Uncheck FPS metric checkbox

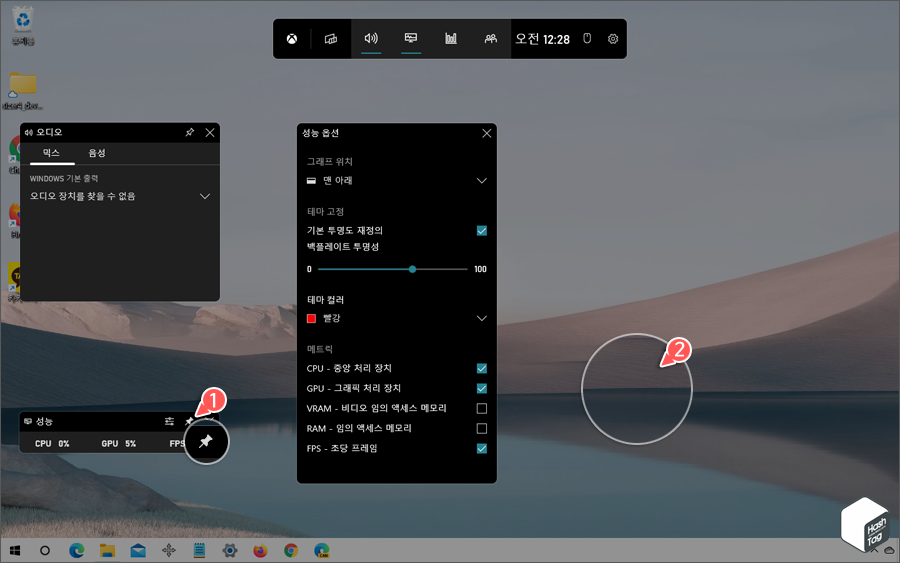(482, 449)
